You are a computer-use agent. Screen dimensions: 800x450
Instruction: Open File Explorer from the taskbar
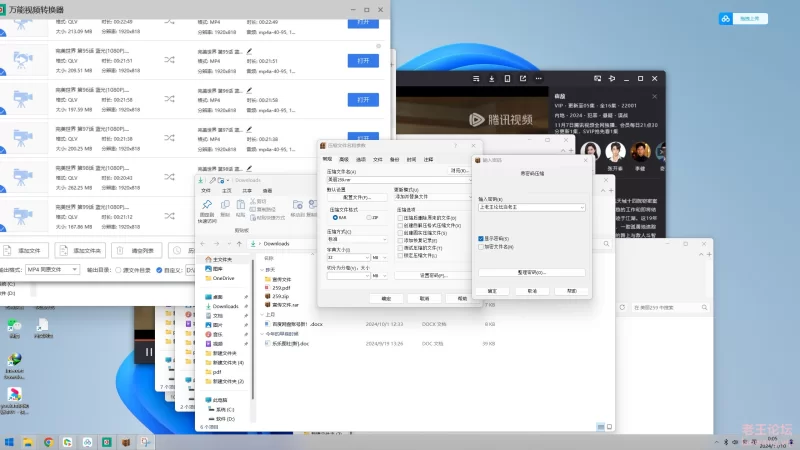click(x=28, y=442)
